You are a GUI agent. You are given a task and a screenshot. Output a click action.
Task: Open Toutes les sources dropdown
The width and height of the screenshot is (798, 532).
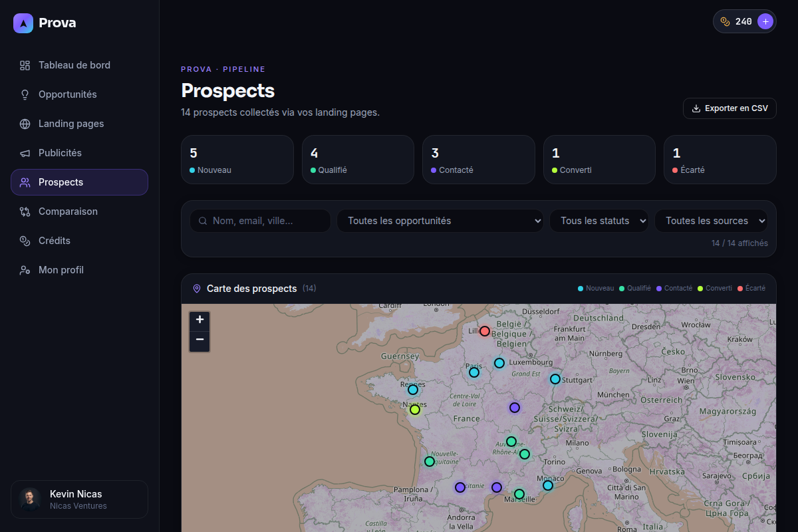point(711,221)
